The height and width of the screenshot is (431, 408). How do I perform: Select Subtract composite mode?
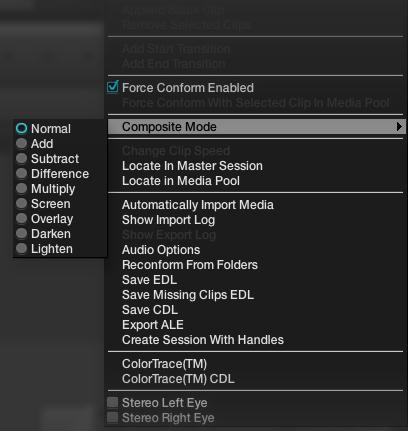point(21,158)
